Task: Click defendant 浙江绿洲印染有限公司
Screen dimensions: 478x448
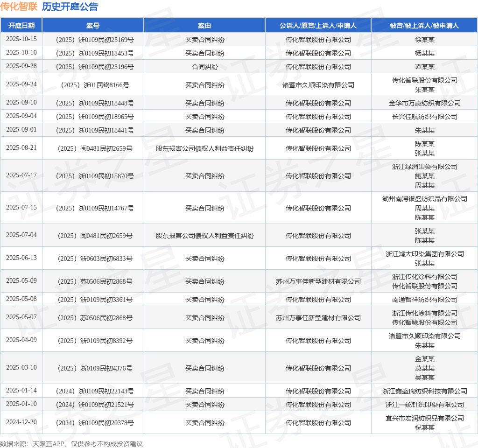Action: (x=424, y=167)
